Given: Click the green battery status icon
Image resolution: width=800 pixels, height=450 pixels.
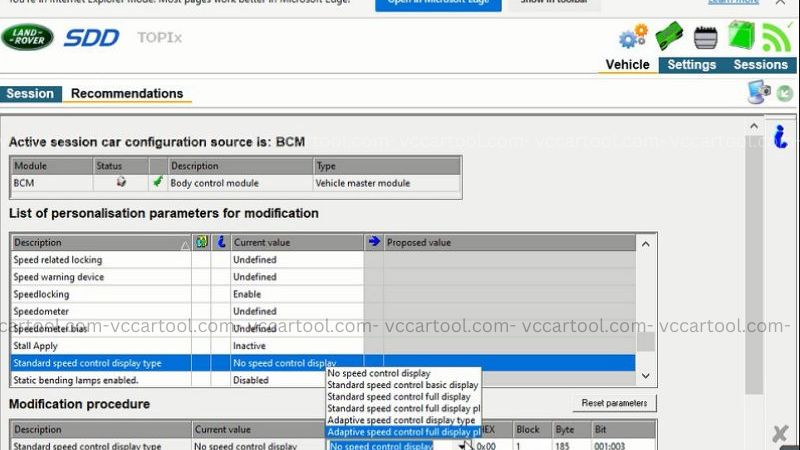Looking at the screenshot, I should [x=741, y=36].
